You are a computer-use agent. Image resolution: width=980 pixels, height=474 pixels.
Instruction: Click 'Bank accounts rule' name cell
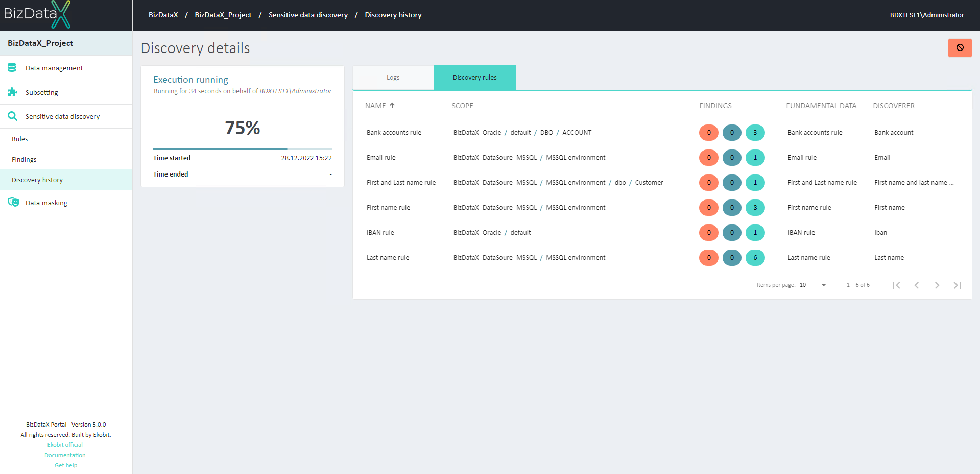tap(394, 132)
